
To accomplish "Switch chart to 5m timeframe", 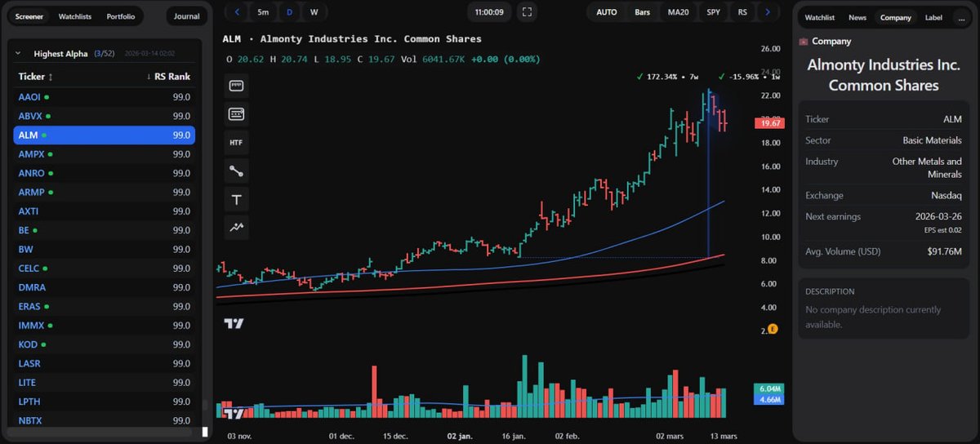I will (x=263, y=12).
